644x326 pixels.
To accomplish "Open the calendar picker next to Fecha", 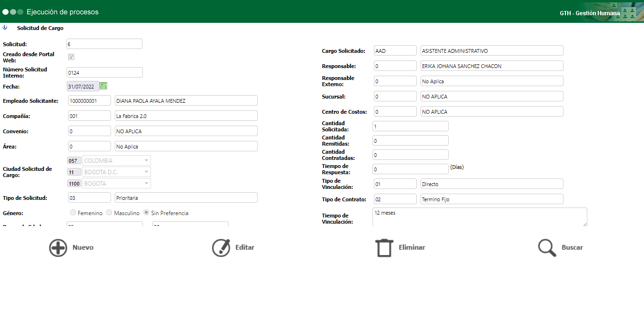I will pyautogui.click(x=103, y=86).
